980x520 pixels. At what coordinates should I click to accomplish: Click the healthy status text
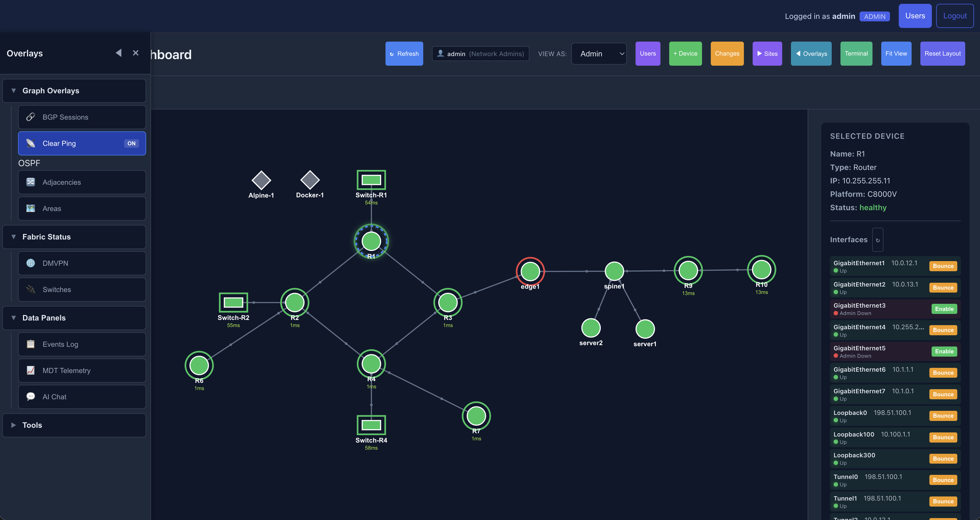tap(873, 207)
